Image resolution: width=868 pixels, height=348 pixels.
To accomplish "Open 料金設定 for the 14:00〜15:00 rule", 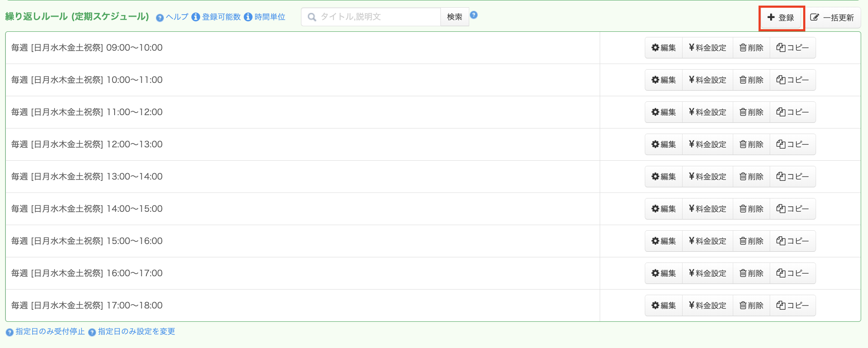I will tap(707, 209).
